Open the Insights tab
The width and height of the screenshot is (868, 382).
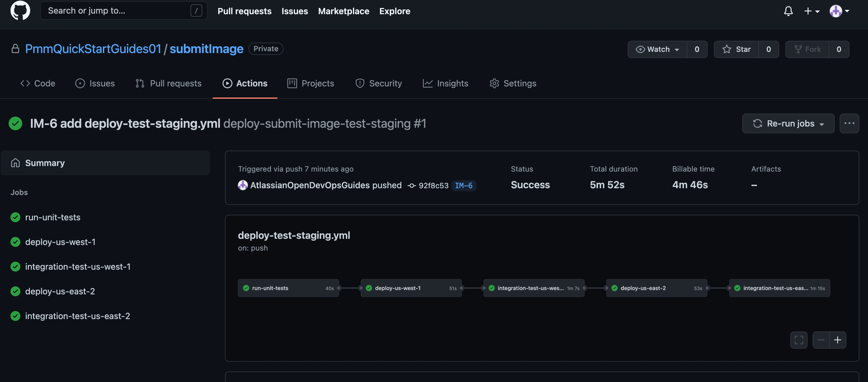pos(445,83)
